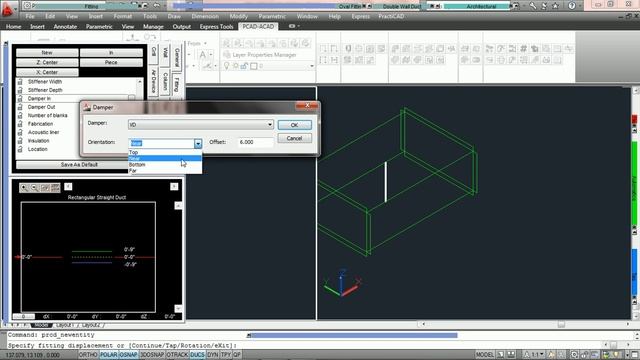Image resolution: width=640 pixels, height=360 pixels.
Task: Click the layer lock icon in ribbon
Action: [x=244, y=66]
